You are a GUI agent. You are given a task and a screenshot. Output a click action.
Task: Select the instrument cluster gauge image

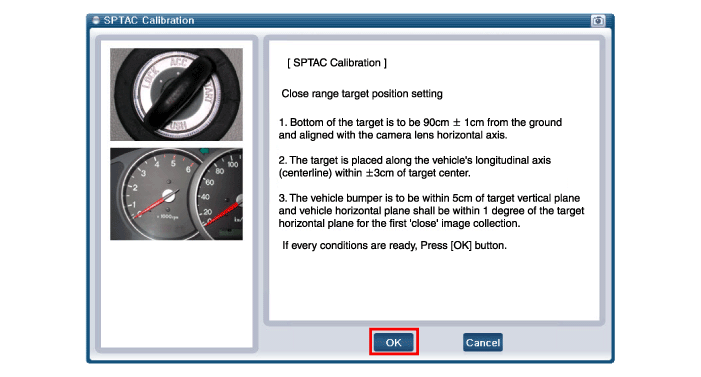pos(176,194)
